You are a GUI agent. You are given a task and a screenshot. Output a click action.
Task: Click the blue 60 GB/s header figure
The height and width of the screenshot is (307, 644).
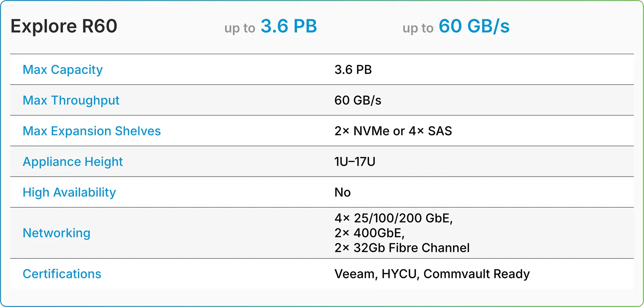tap(474, 26)
